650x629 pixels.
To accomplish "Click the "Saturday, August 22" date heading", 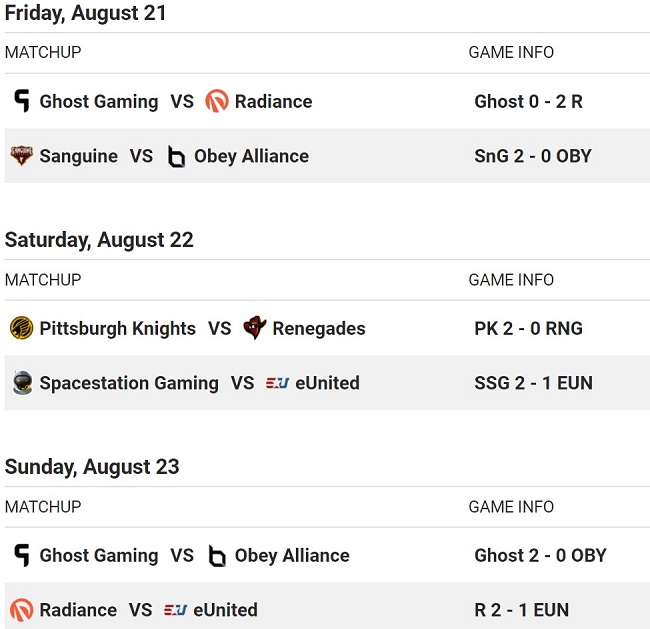I will (99, 240).
